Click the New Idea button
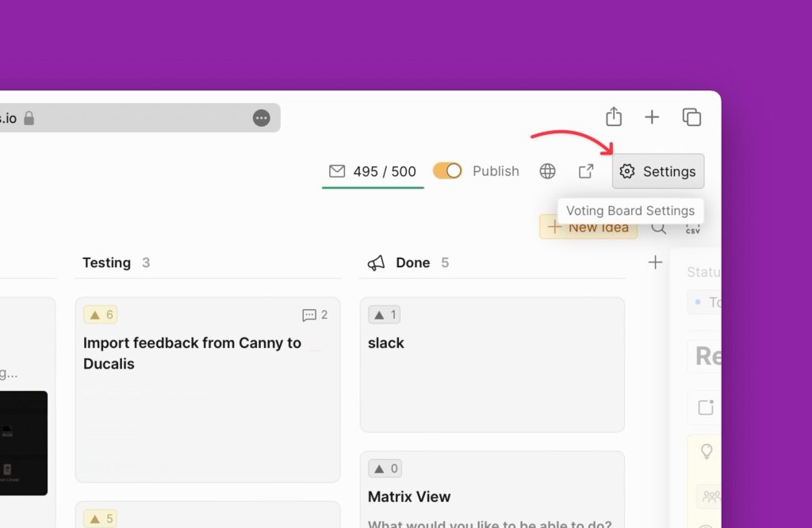 tap(588, 228)
